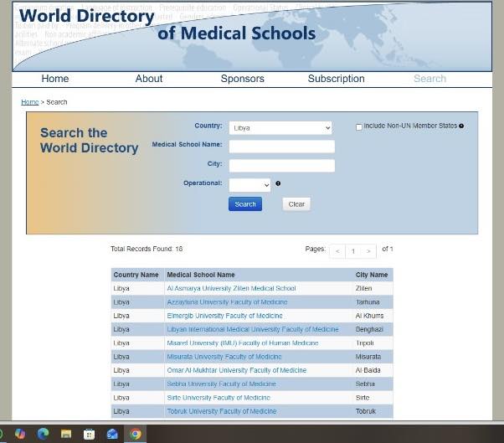The width and height of the screenshot is (504, 443).
Task: Go to next results page arrow
Action: [x=368, y=251]
